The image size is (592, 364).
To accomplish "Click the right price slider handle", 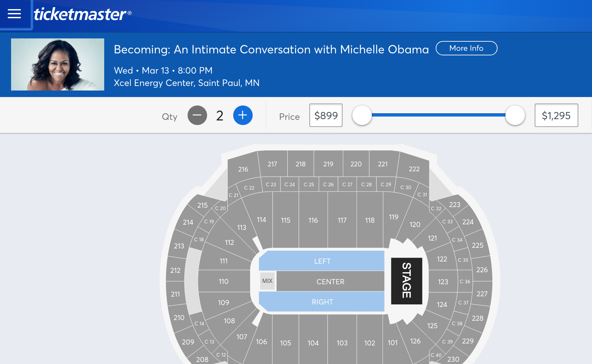I will tap(515, 115).
